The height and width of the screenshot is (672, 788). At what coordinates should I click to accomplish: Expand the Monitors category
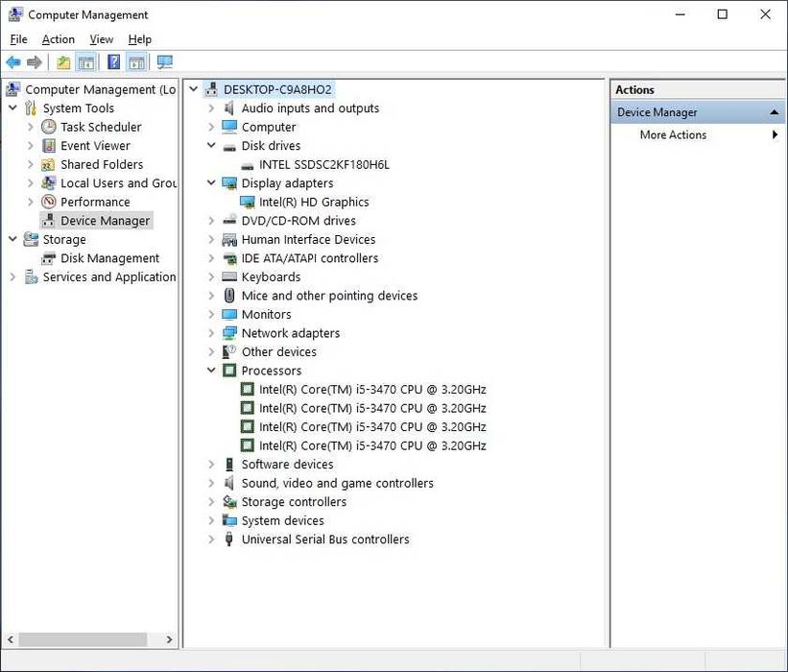tap(211, 314)
